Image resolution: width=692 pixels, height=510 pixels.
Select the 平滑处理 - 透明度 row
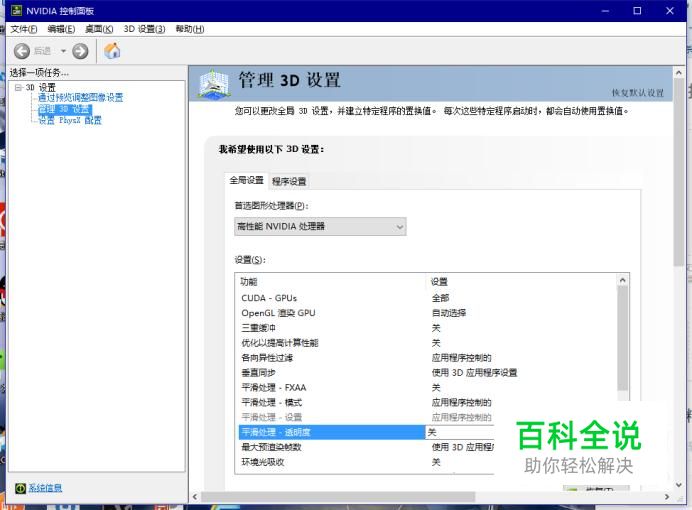[366, 432]
